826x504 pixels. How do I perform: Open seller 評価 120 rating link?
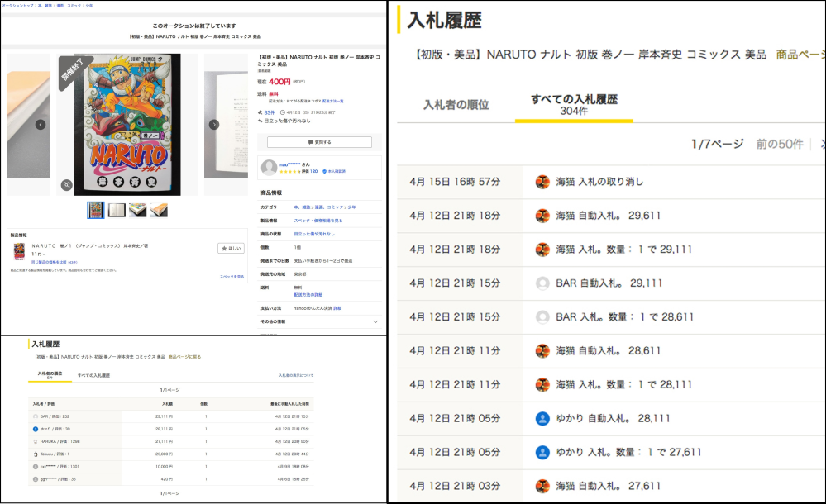click(x=310, y=171)
